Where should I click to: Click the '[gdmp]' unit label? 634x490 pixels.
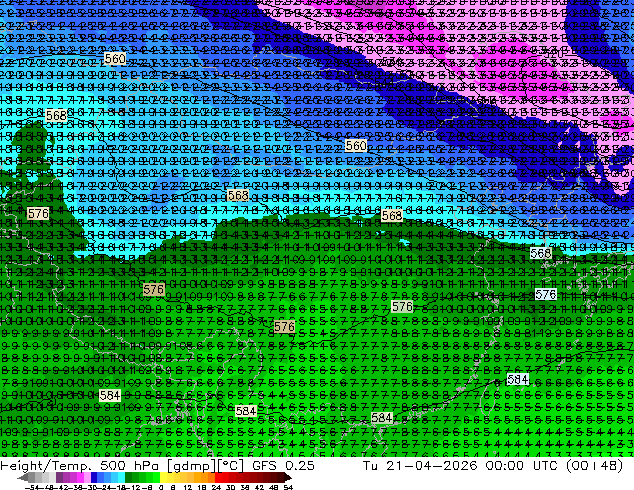click(192, 466)
